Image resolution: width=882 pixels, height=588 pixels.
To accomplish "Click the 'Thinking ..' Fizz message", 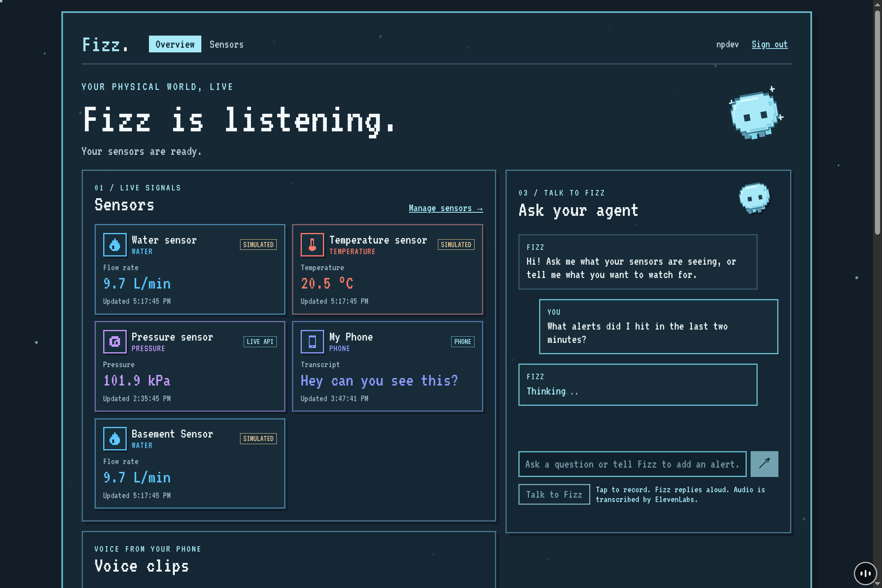I will click(x=638, y=385).
